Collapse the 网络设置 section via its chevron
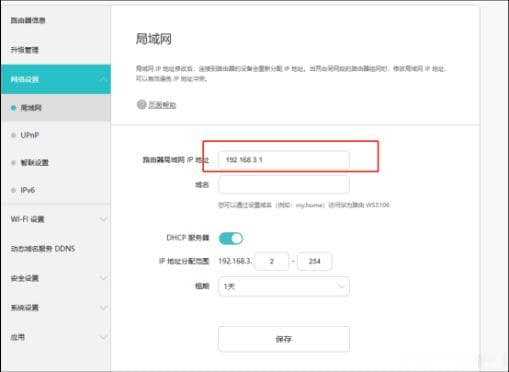Image resolution: width=509 pixels, height=372 pixels. [x=103, y=79]
